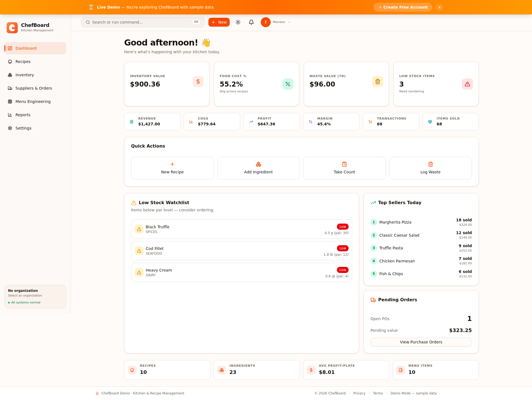Click the Transactions cart icon
532x400 pixels.
pyautogui.click(x=370, y=122)
